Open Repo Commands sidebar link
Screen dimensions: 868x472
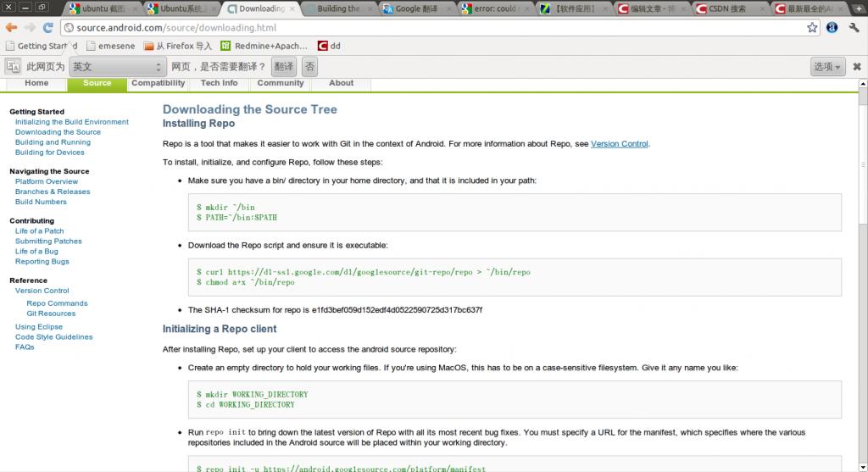(x=57, y=303)
